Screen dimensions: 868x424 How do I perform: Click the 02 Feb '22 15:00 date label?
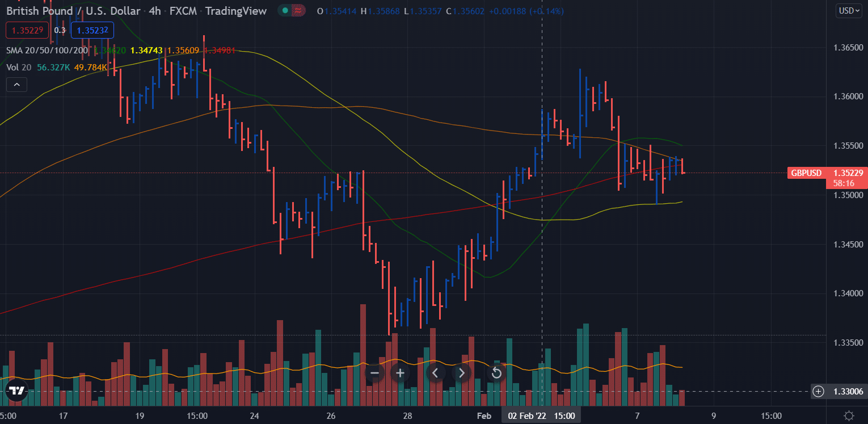541,415
